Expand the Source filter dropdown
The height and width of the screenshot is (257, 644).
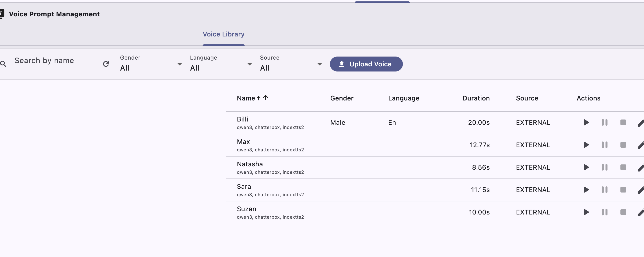point(319,64)
